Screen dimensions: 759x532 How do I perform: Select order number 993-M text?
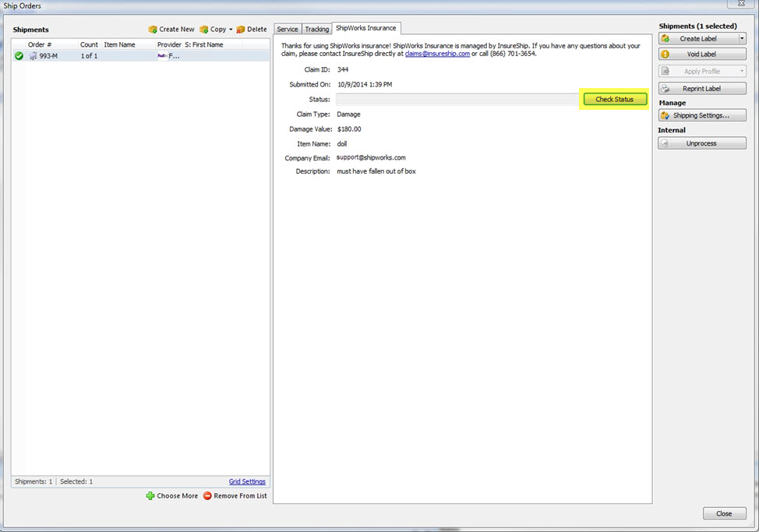(x=48, y=56)
